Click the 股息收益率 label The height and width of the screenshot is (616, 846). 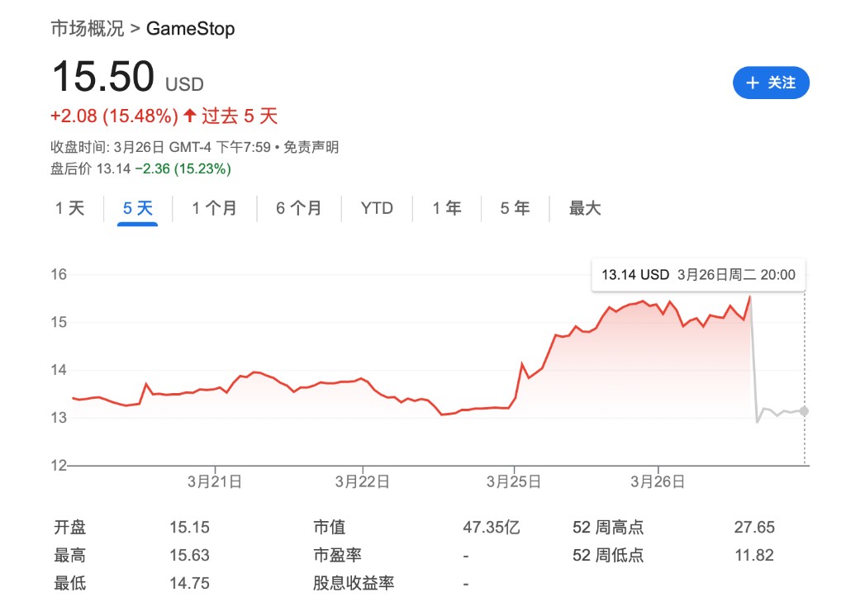[x=354, y=583]
